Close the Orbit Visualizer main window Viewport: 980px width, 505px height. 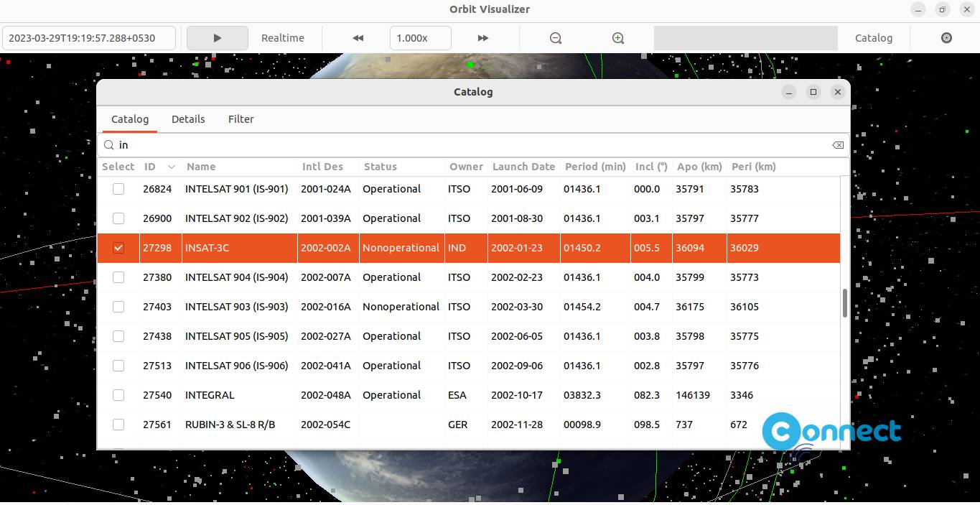pyautogui.click(x=966, y=9)
